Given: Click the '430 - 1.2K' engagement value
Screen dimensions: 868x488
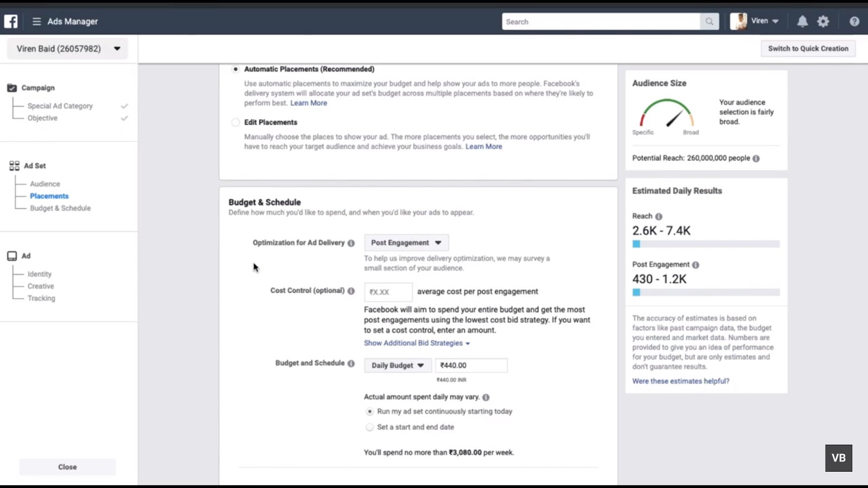Looking at the screenshot, I should (659, 279).
